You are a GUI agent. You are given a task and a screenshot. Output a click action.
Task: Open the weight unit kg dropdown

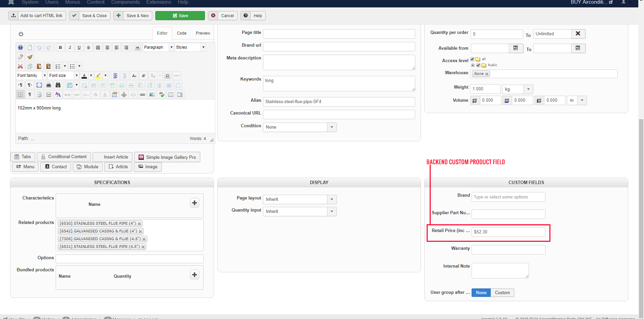click(x=528, y=89)
